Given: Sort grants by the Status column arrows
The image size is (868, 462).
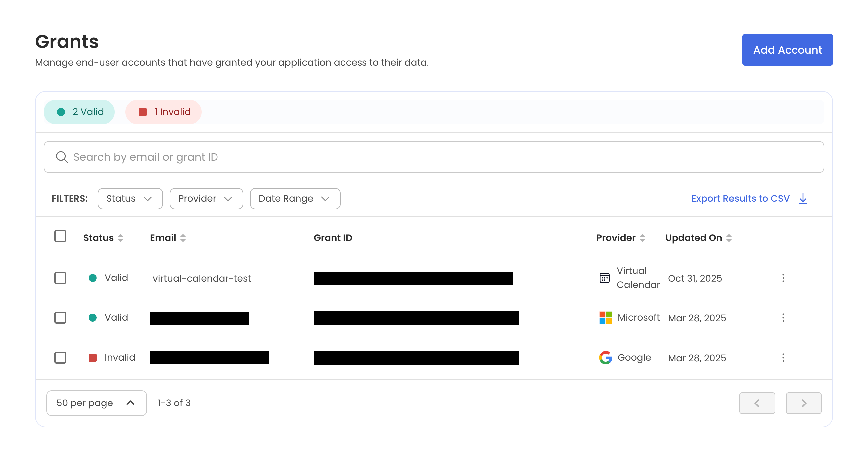Looking at the screenshot, I should tap(121, 238).
